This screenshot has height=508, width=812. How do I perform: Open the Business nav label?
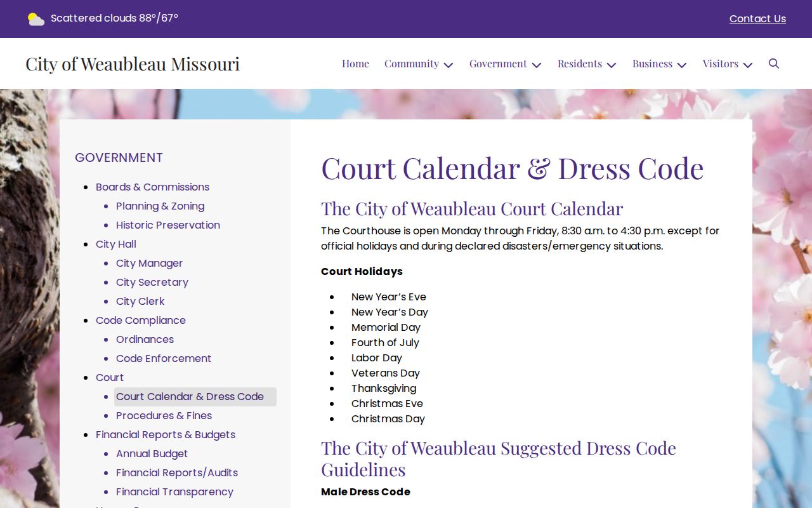pyautogui.click(x=652, y=63)
